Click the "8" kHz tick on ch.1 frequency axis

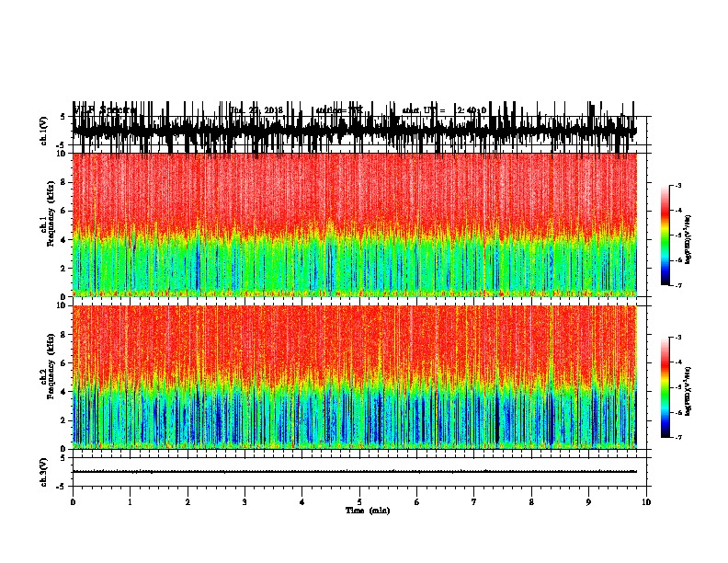(x=63, y=182)
